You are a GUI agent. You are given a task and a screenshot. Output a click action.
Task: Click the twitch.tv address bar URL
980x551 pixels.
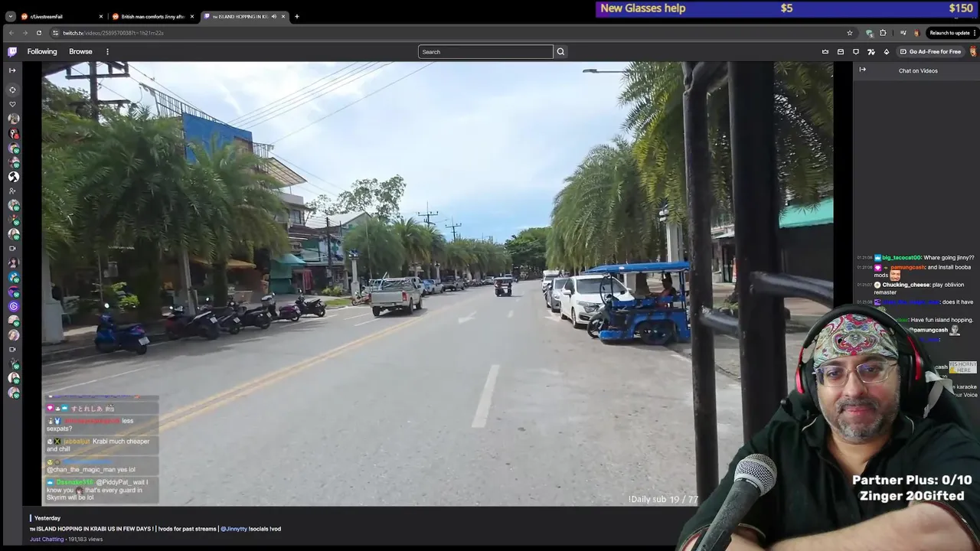coord(113,33)
